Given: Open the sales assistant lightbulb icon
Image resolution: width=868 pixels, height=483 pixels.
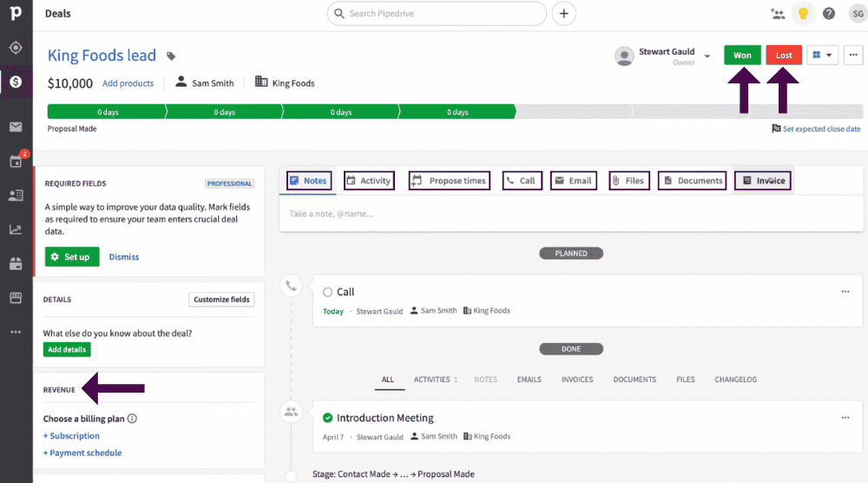Looking at the screenshot, I should coord(803,13).
